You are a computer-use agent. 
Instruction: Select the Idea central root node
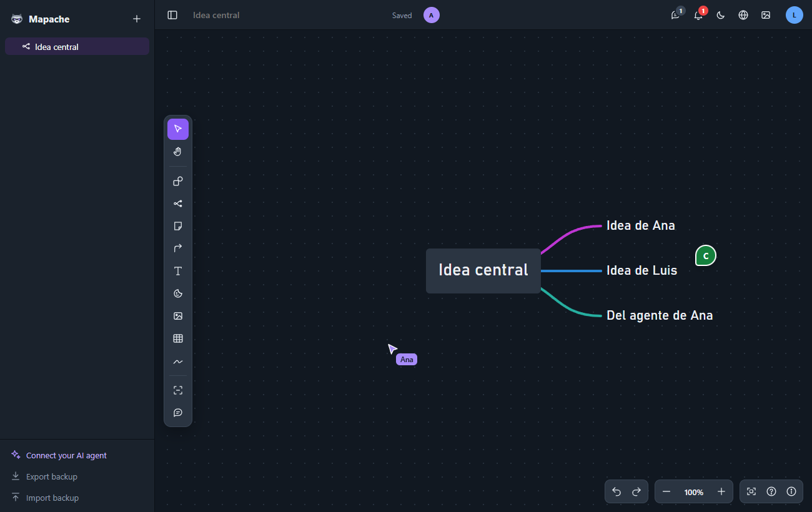(x=483, y=270)
